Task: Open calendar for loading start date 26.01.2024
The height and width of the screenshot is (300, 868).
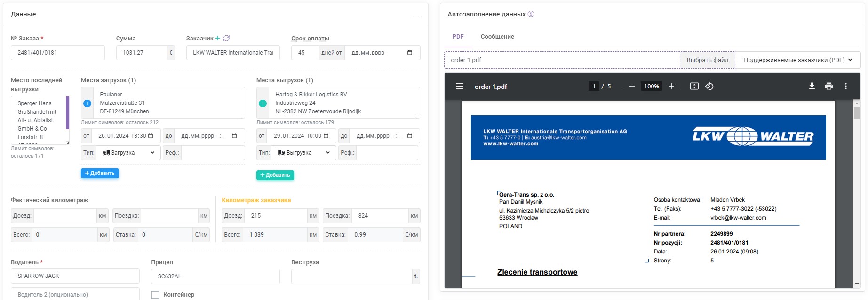Action: click(151, 136)
